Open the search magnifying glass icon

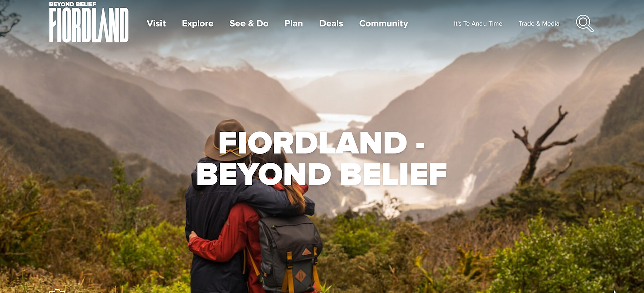pos(585,23)
